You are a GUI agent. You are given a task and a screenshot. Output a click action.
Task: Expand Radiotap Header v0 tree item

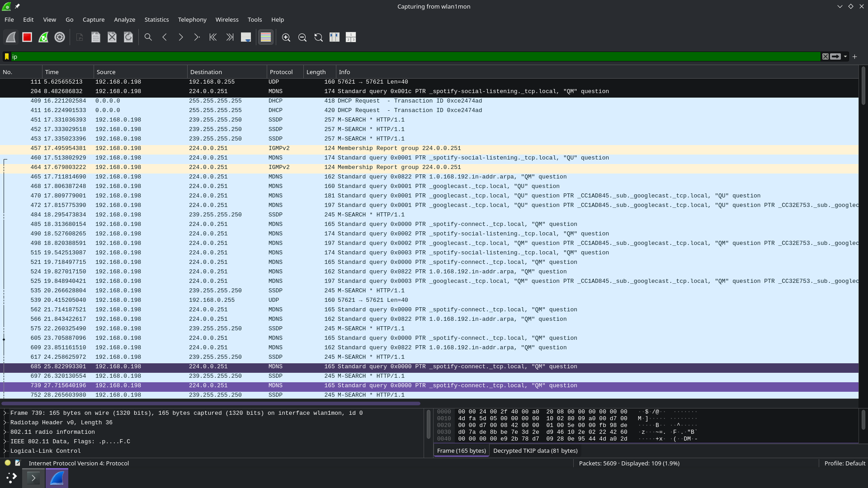click(5, 422)
